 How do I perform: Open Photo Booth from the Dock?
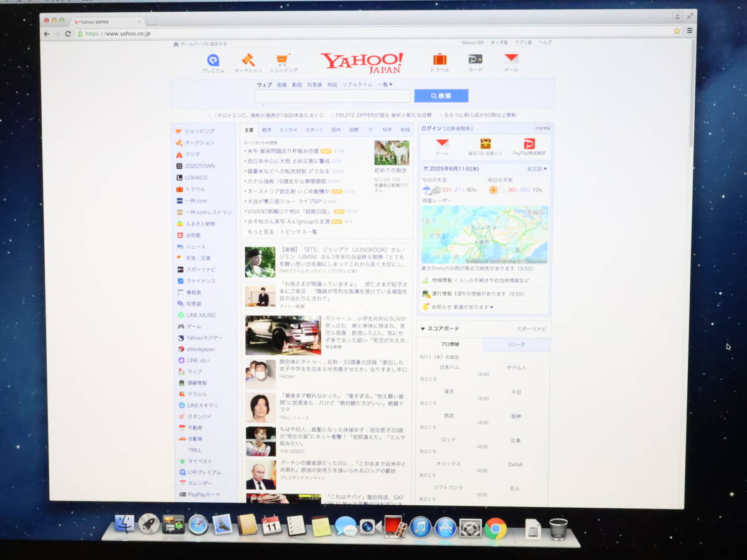pos(395,526)
